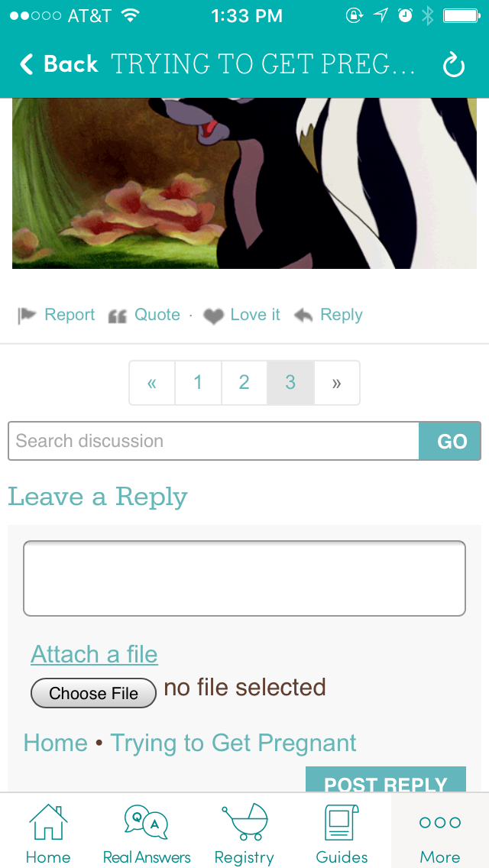Tap the POST REPLY button
The width and height of the screenshot is (489, 868).
(385, 781)
